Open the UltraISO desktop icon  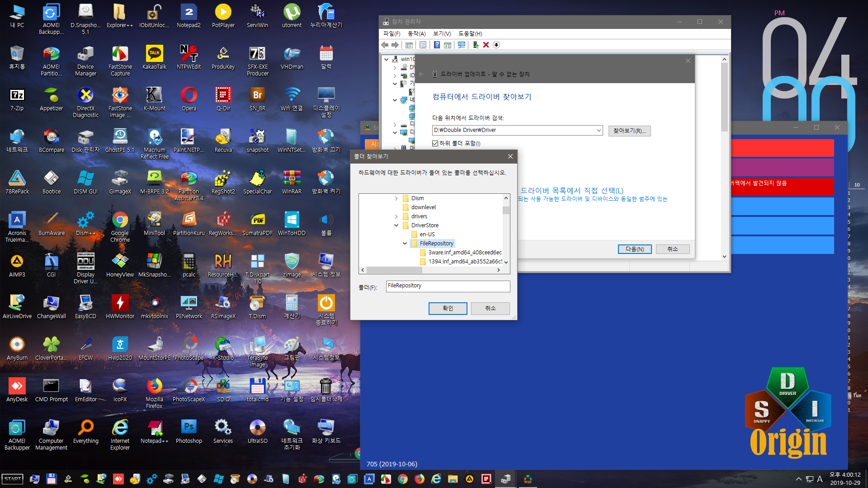(x=257, y=432)
